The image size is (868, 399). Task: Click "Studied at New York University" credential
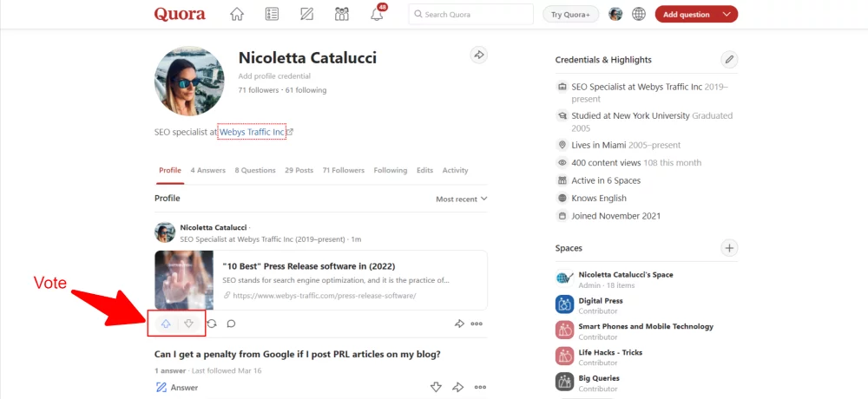coord(630,115)
